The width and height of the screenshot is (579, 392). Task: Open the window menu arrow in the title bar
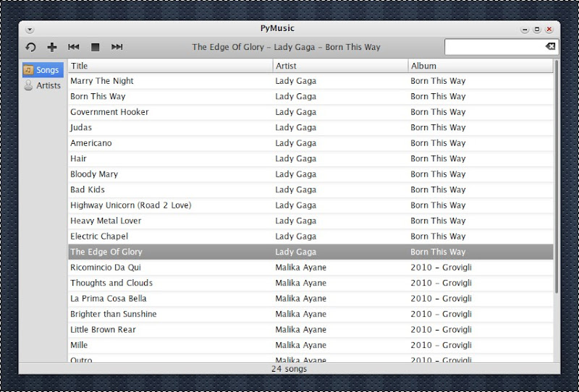click(x=29, y=30)
